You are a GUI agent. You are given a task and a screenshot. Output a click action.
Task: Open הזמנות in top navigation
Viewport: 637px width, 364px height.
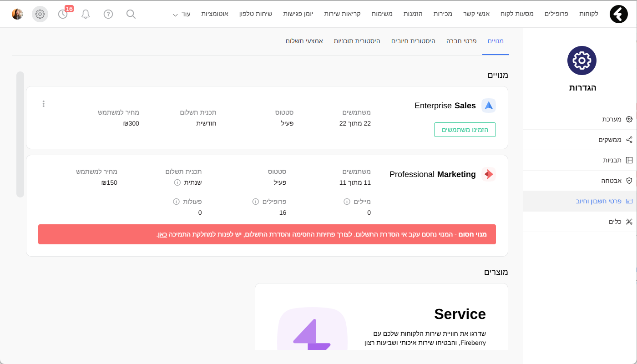[x=413, y=14]
